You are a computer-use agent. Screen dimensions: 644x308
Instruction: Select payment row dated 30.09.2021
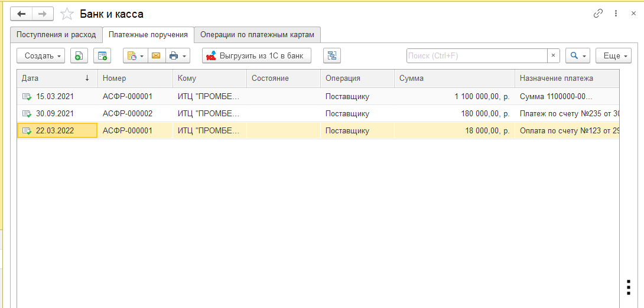pyautogui.click(x=318, y=114)
